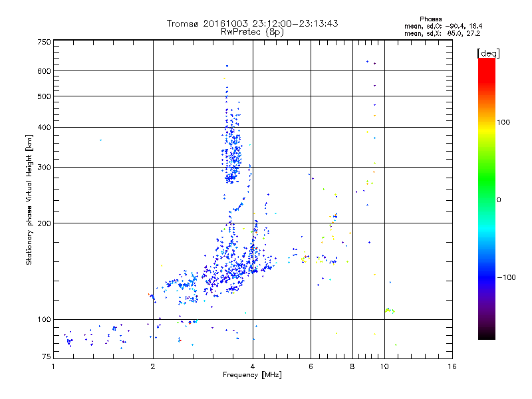The width and height of the screenshot is (532, 399).
Task: Click the "Frequency [MHz]" axis title
Action: click(252, 375)
